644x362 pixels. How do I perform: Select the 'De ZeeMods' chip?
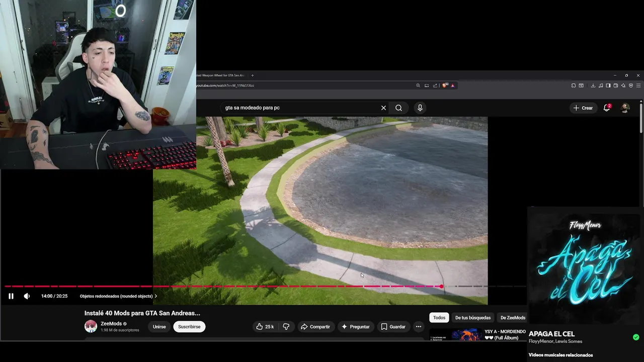point(513,318)
